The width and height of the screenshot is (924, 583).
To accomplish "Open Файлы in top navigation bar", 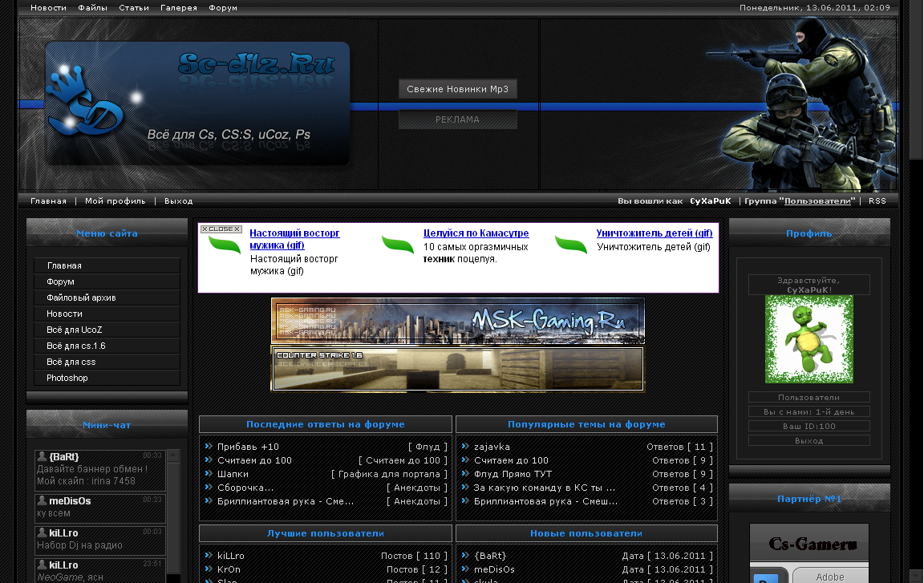I will point(92,8).
